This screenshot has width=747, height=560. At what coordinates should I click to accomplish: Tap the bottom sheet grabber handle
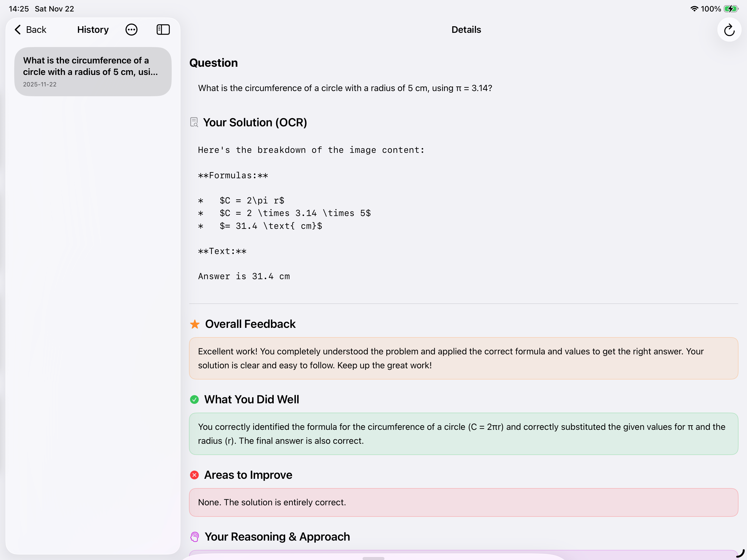tap(373, 558)
